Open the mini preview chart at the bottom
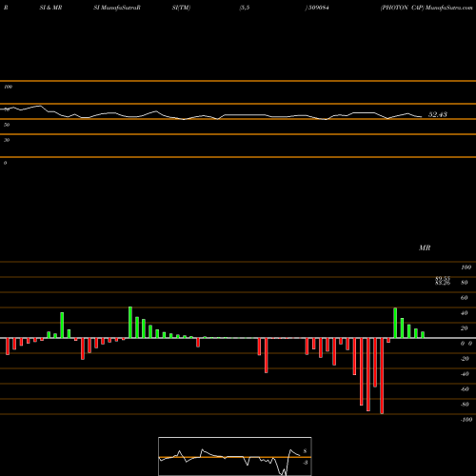Image resolution: width=476 pixels, height=476 pixels. tap(235, 456)
